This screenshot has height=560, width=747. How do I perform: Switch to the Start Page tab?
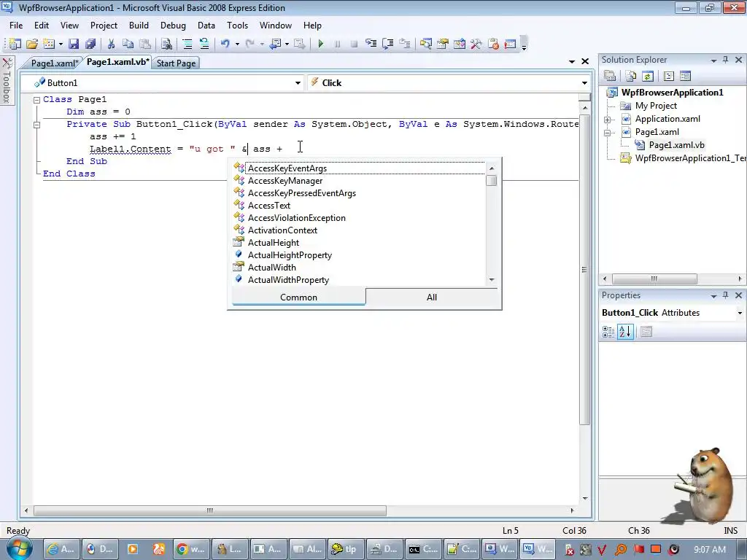point(176,63)
